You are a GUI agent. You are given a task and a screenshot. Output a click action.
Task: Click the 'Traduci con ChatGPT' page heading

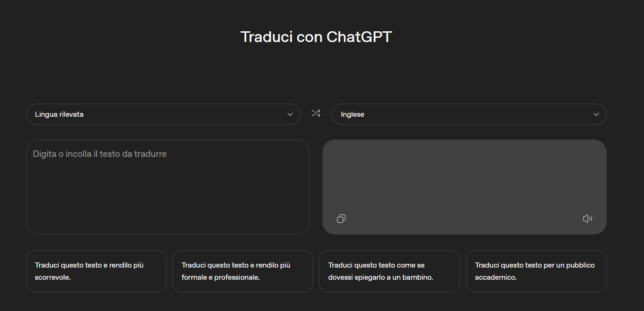pos(316,37)
